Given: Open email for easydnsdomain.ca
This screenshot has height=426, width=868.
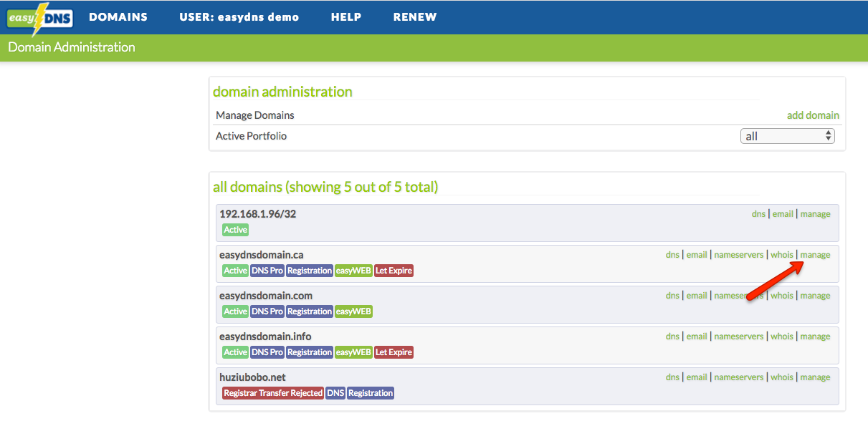Looking at the screenshot, I should click(x=697, y=255).
